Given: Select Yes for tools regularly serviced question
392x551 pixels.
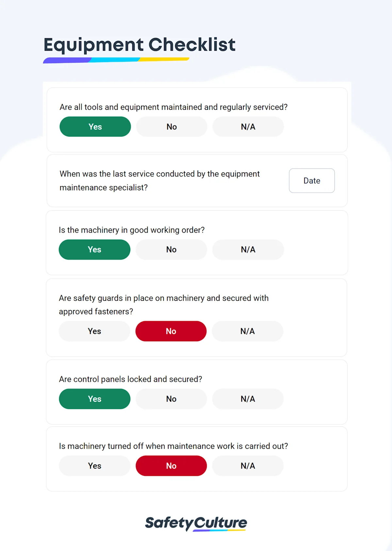Looking at the screenshot, I should point(95,127).
